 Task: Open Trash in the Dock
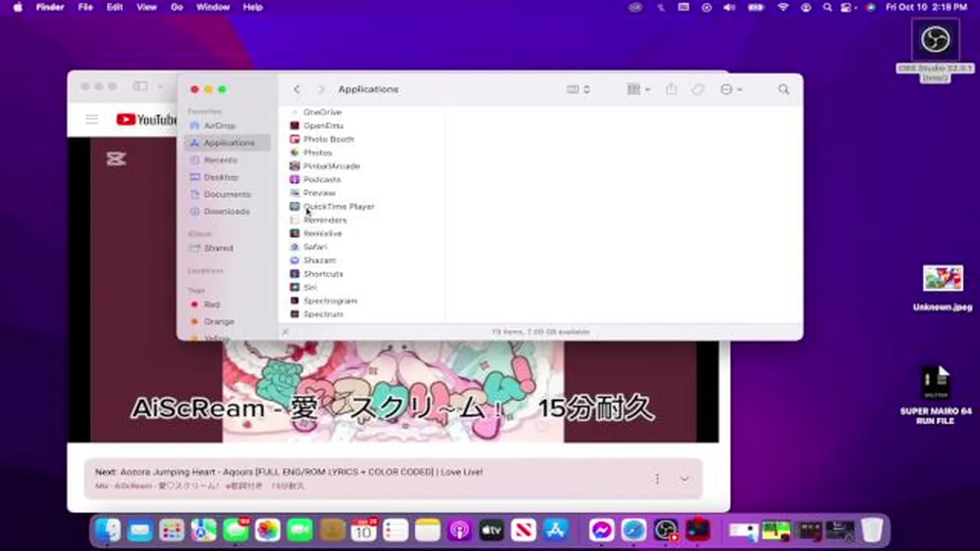872,530
